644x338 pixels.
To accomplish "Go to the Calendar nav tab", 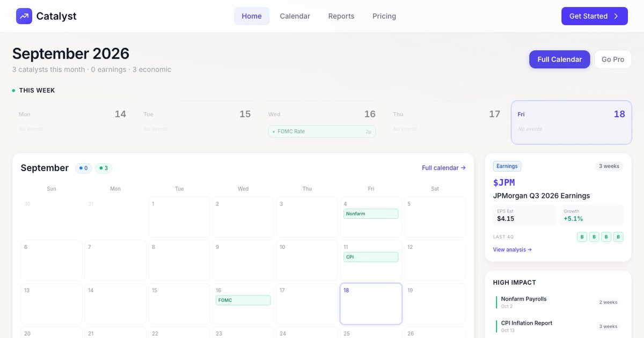I will 295,16.
